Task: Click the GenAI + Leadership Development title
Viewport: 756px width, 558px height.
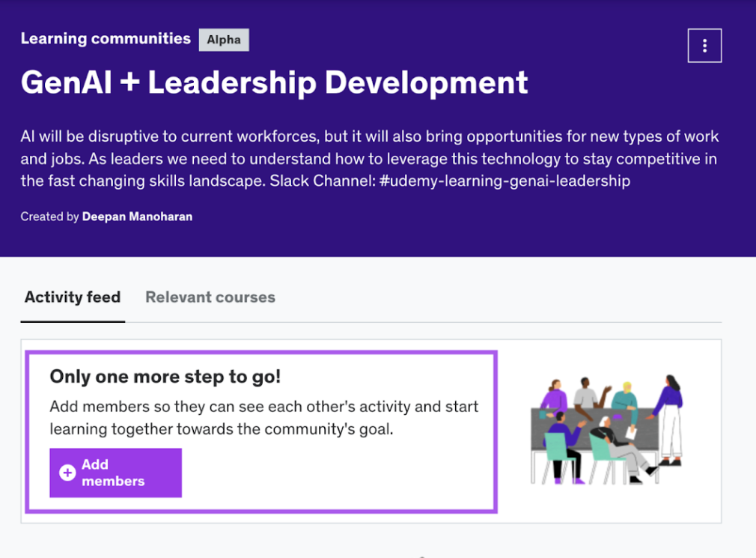Action: click(x=274, y=82)
